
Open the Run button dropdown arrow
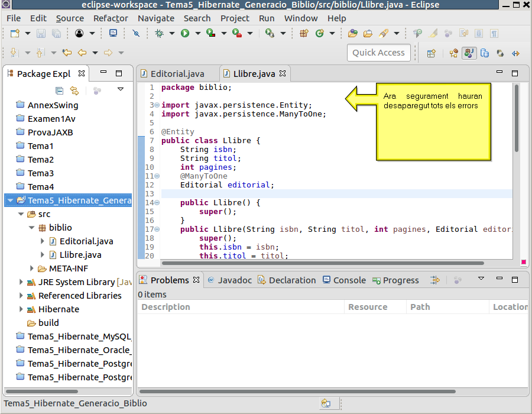[198, 33]
